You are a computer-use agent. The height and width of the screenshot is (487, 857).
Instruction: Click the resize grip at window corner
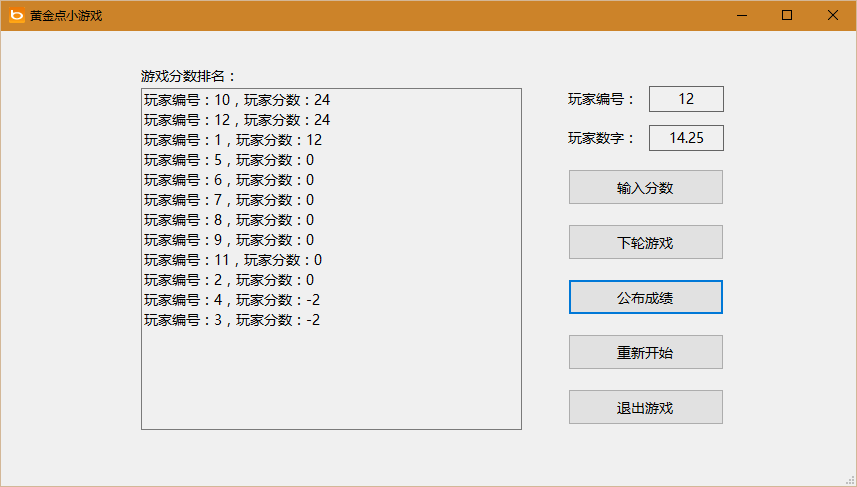[x=850, y=480]
